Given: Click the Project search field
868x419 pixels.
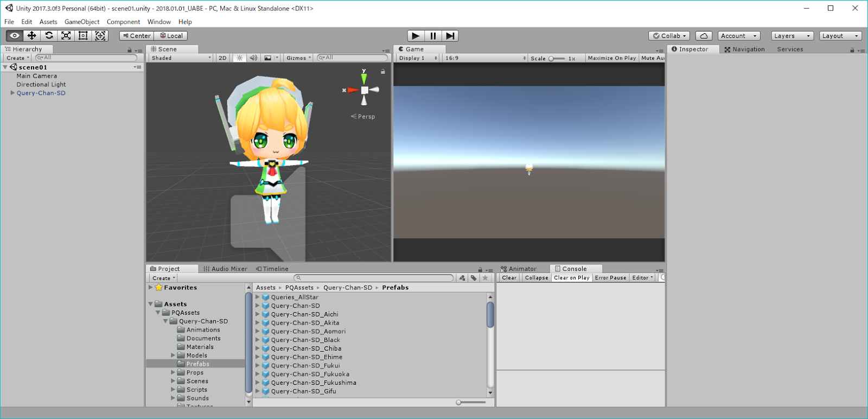Looking at the screenshot, I should [373, 278].
